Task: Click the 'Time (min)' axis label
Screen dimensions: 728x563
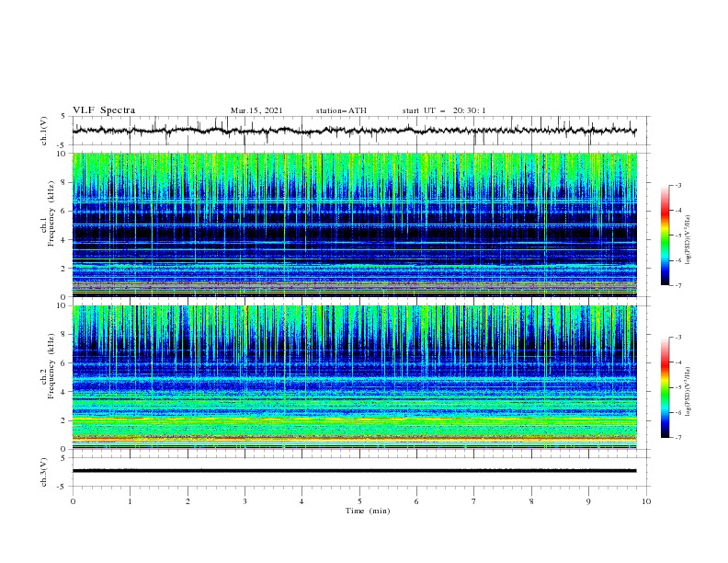Action: [368, 511]
